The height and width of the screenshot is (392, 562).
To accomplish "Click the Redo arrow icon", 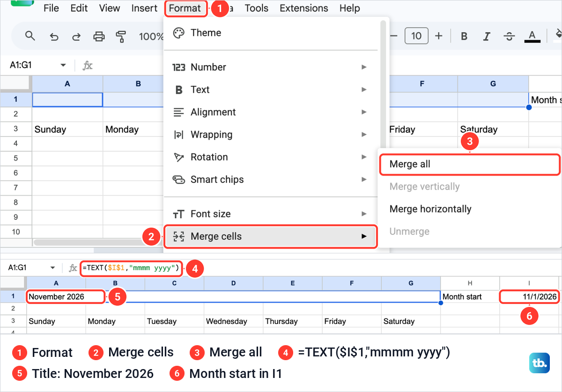I will 76,36.
